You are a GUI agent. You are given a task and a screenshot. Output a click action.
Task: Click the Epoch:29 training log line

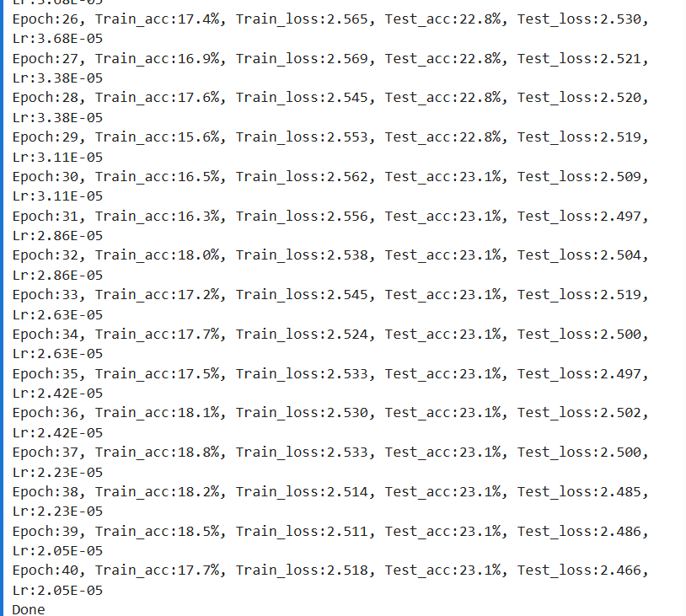[x=330, y=137]
